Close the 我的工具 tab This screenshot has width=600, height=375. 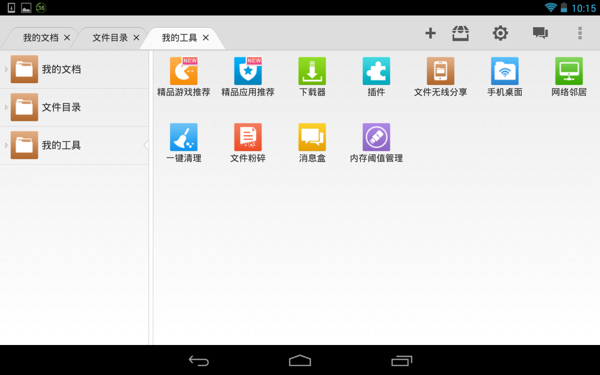coord(205,38)
